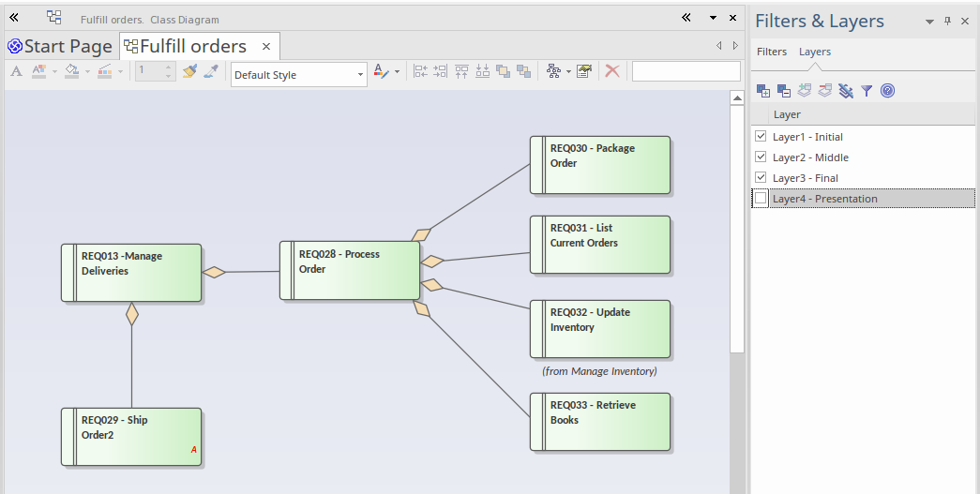Image resolution: width=980 pixels, height=494 pixels.
Task: Select the REQ028 - Process Order element
Action: coord(350,270)
